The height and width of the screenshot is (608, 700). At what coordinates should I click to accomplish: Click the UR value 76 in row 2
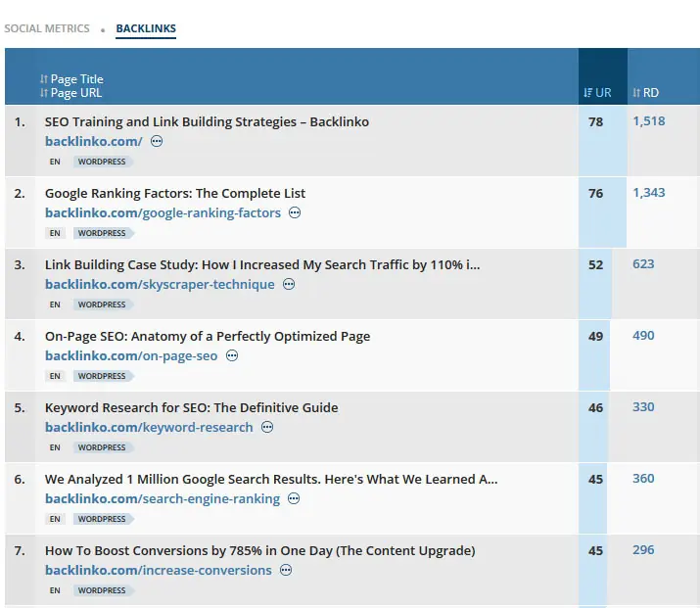tap(595, 193)
